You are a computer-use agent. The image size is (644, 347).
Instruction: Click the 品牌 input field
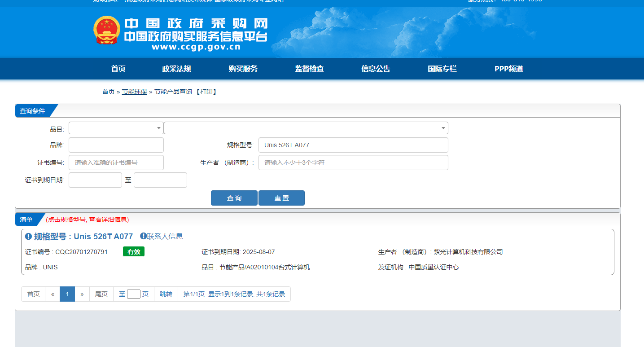[116, 145]
